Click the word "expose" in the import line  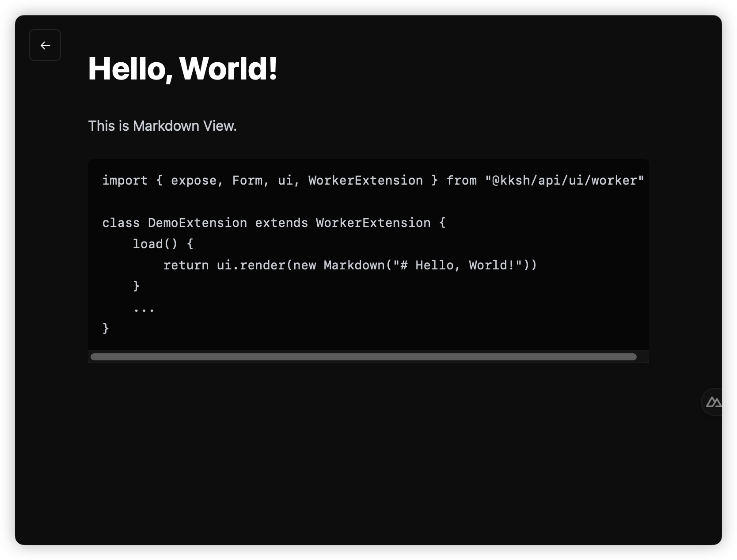tap(194, 181)
